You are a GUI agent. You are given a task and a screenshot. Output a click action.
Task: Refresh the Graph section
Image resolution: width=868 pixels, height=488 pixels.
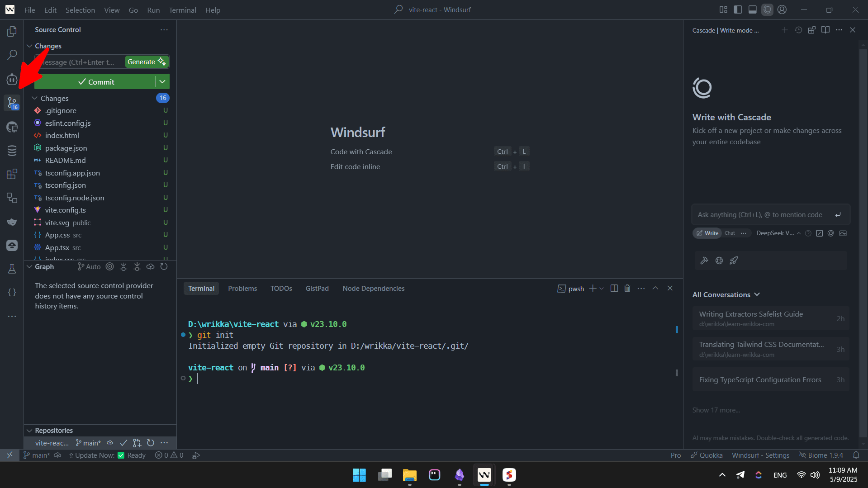click(164, 267)
